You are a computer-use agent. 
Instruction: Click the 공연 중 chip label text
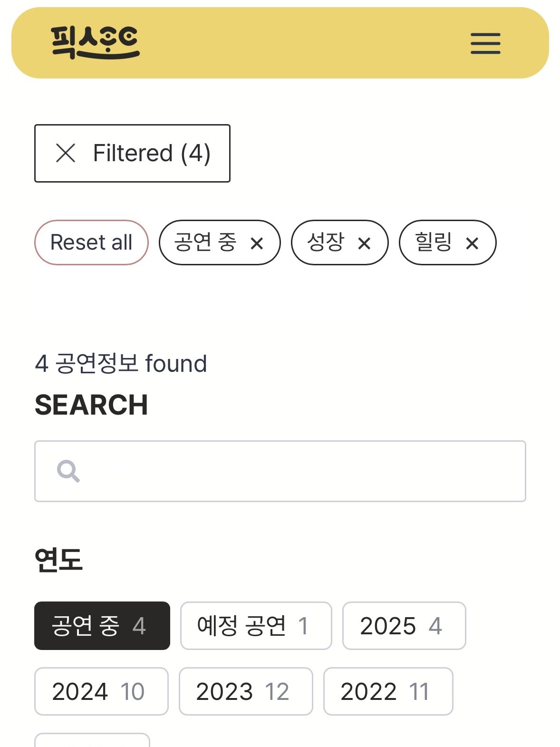[205, 242]
